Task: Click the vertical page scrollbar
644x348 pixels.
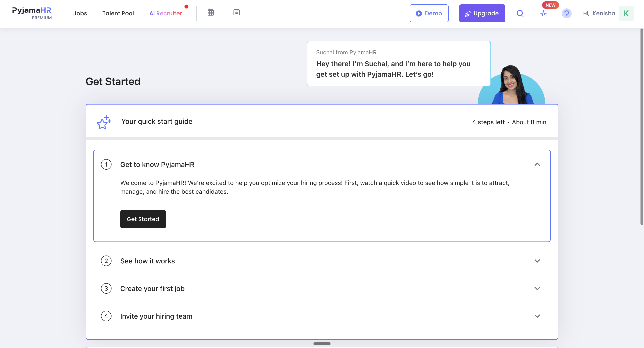Action: click(x=641, y=127)
